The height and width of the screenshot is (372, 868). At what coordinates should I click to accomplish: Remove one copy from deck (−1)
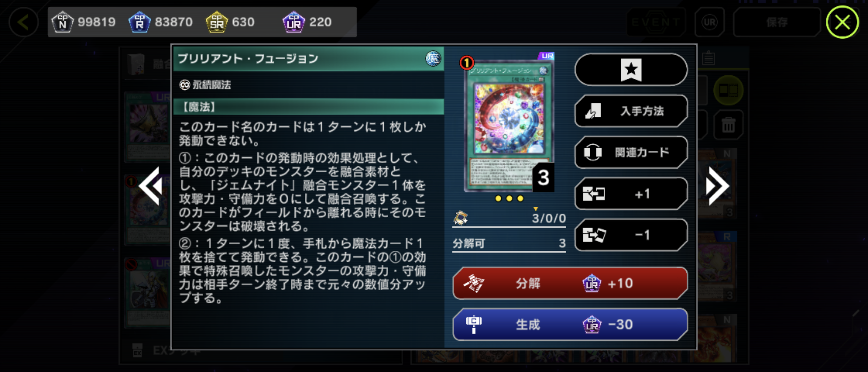coord(631,235)
